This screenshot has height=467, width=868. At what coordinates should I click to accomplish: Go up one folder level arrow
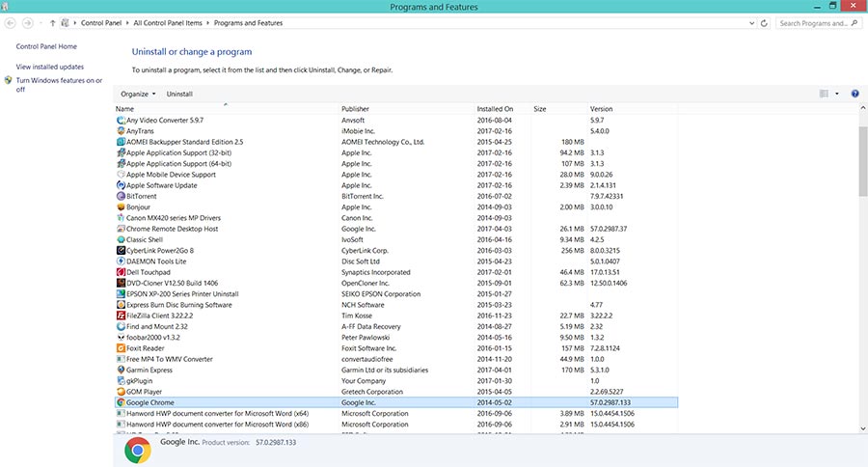point(53,23)
